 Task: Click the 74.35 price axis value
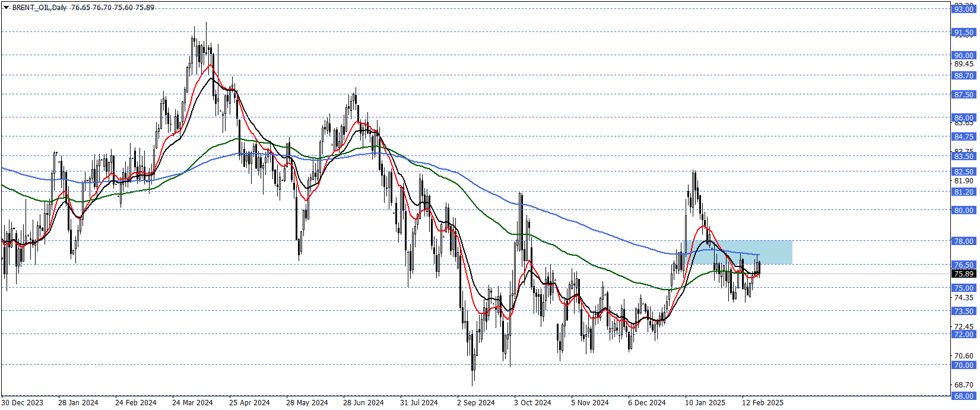964,297
